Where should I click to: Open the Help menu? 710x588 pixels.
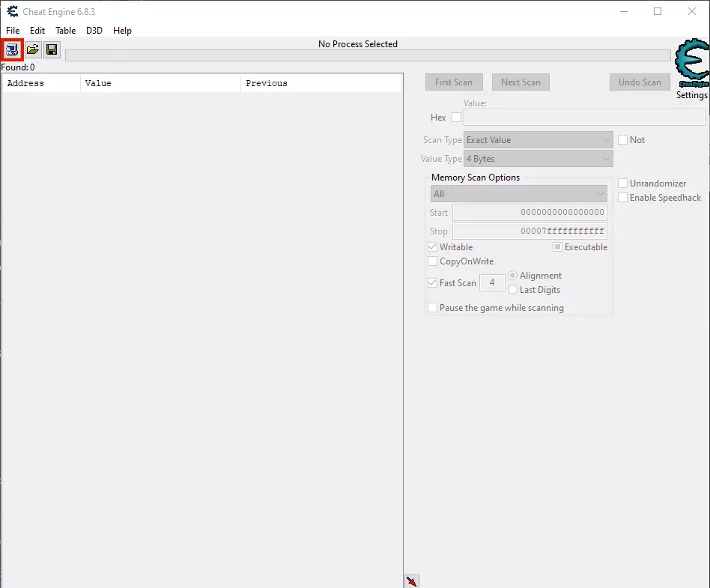[122, 31]
